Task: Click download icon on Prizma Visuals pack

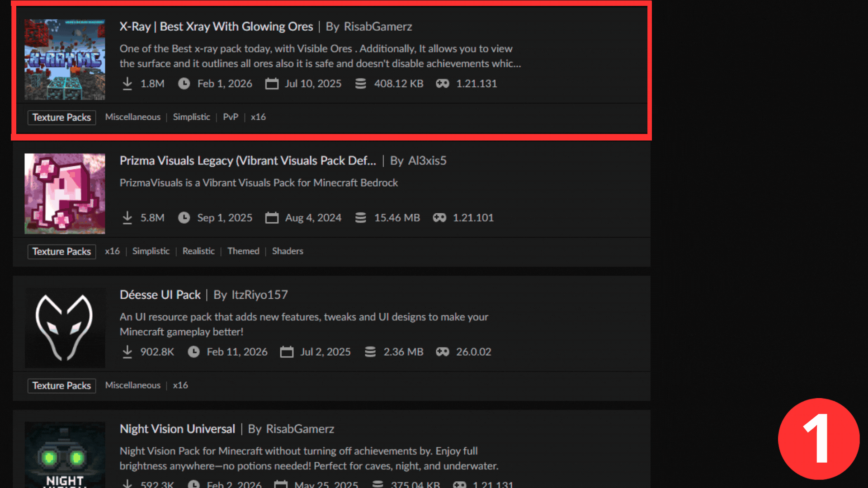Action: tap(127, 218)
